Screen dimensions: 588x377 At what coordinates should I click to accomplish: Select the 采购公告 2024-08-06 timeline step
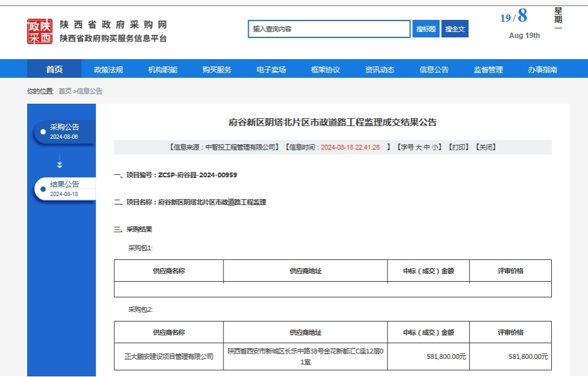pyautogui.click(x=64, y=131)
